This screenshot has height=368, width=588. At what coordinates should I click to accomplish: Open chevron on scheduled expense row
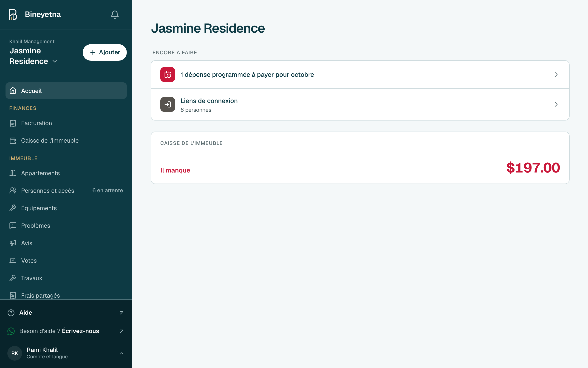coord(556,75)
